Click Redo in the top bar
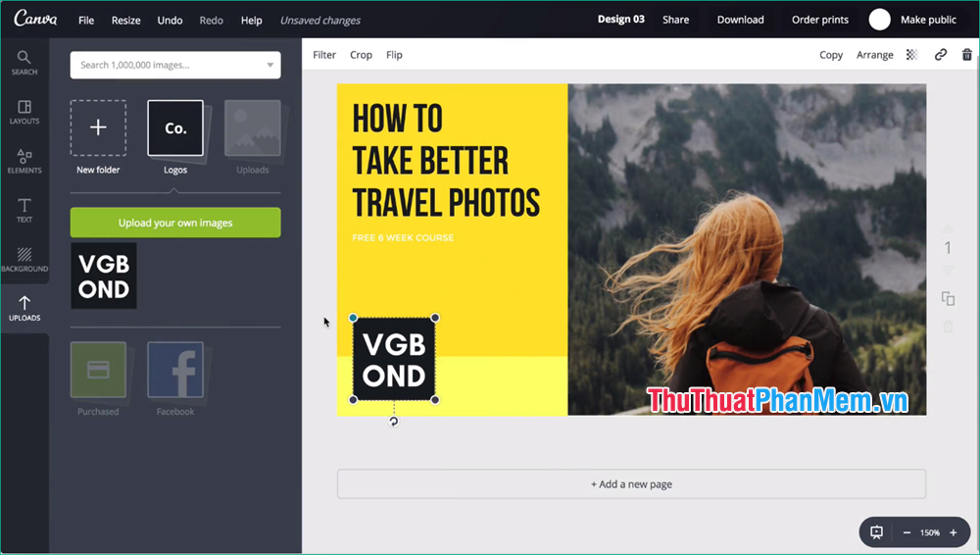The image size is (980, 555). coord(212,20)
